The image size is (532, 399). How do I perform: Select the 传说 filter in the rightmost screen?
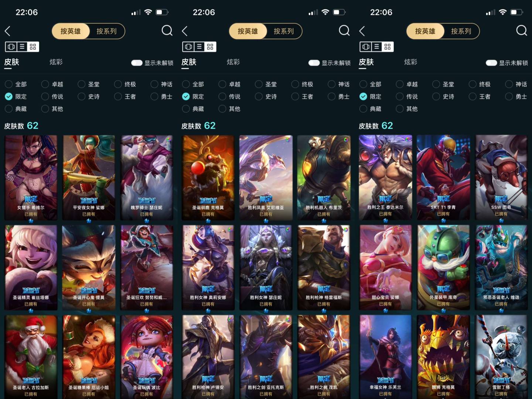[x=407, y=96]
